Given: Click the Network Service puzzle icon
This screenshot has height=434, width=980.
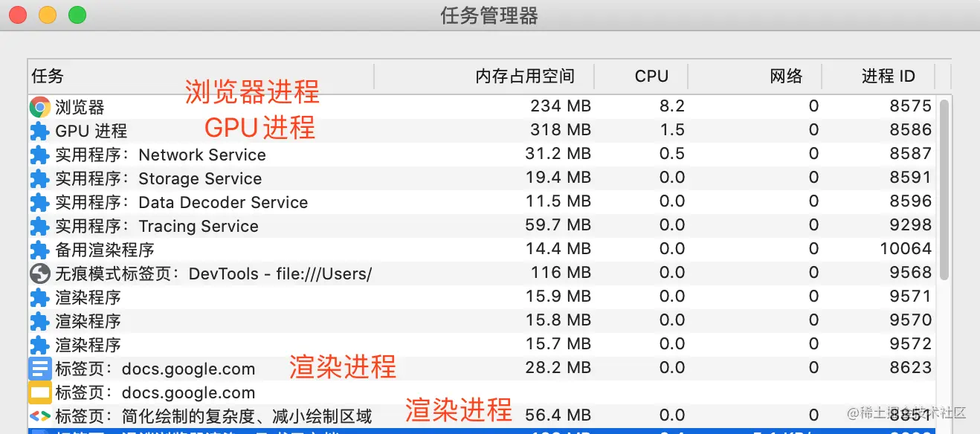Looking at the screenshot, I should pyautogui.click(x=39, y=155).
